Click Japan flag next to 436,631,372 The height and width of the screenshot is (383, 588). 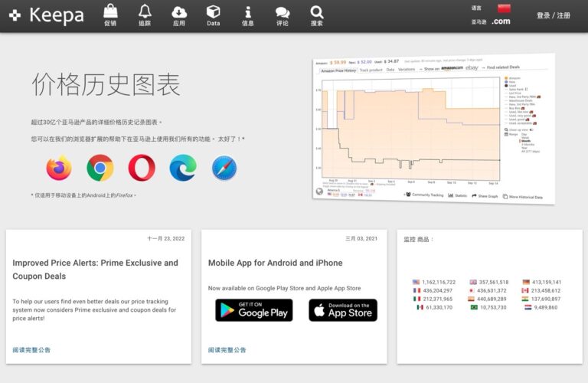click(x=472, y=290)
